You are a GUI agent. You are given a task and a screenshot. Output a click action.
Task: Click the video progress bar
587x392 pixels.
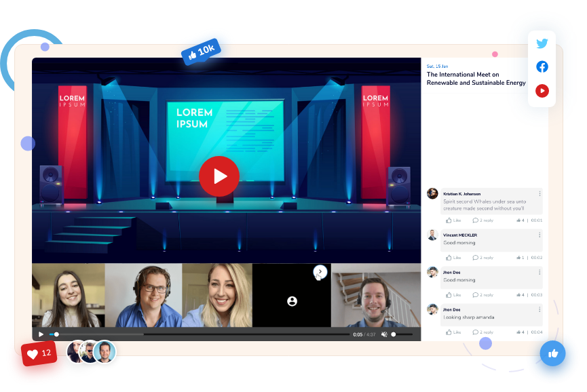(x=204, y=334)
